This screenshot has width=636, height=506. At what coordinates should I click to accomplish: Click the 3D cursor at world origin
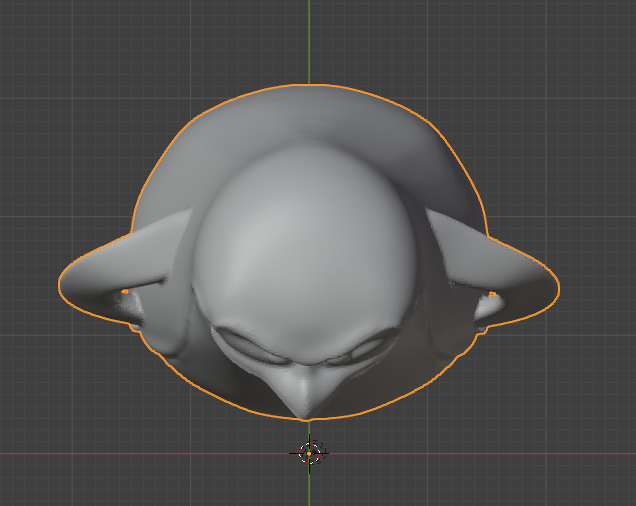click(309, 453)
